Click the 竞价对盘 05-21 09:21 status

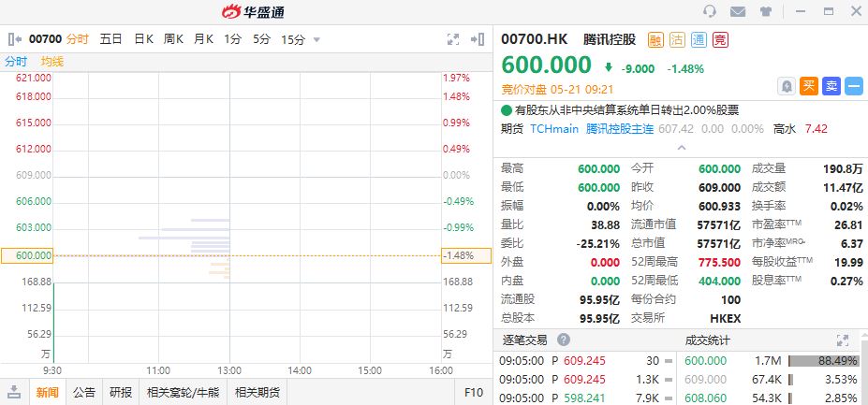pos(557,89)
